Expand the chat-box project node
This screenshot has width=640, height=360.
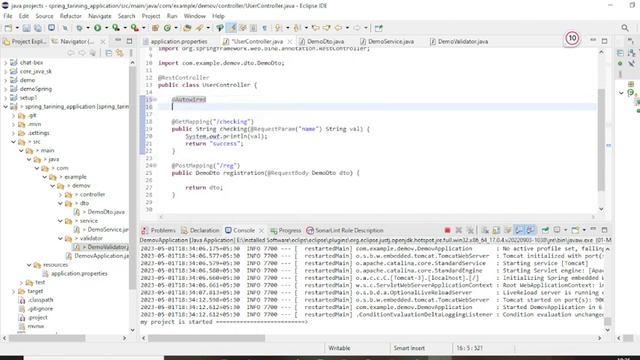pos(6,62)
